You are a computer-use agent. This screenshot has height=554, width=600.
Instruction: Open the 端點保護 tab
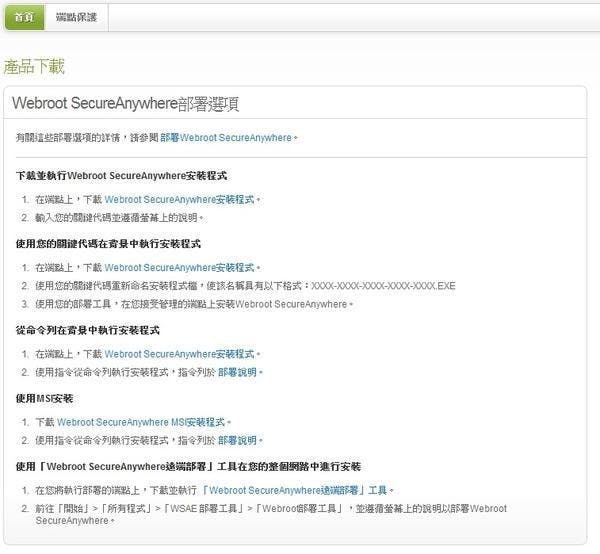[x=77, y=17]
